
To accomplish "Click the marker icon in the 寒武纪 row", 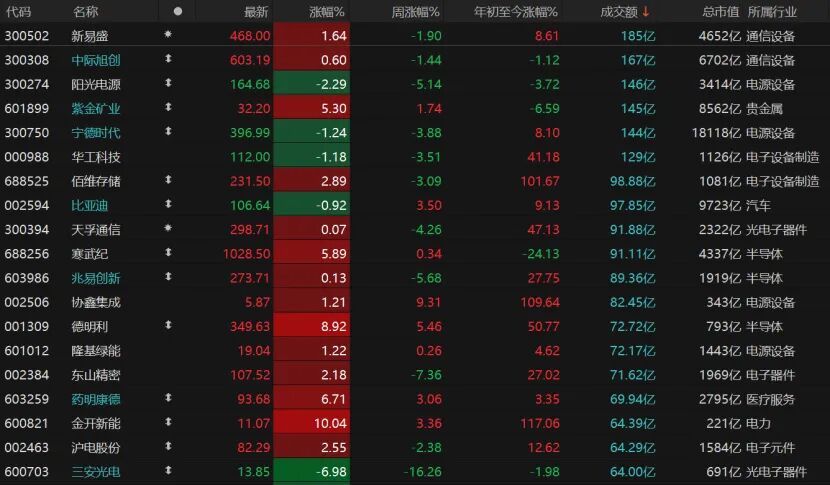I will point(168,253).
